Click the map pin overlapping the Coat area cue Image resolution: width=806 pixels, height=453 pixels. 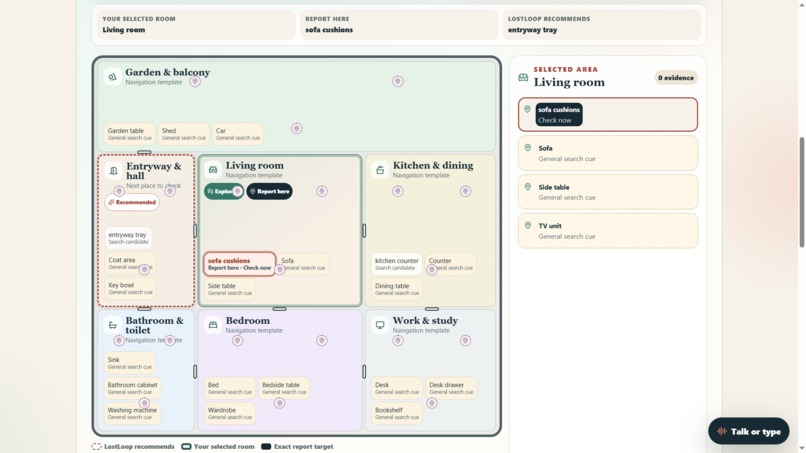coord(144,269)
